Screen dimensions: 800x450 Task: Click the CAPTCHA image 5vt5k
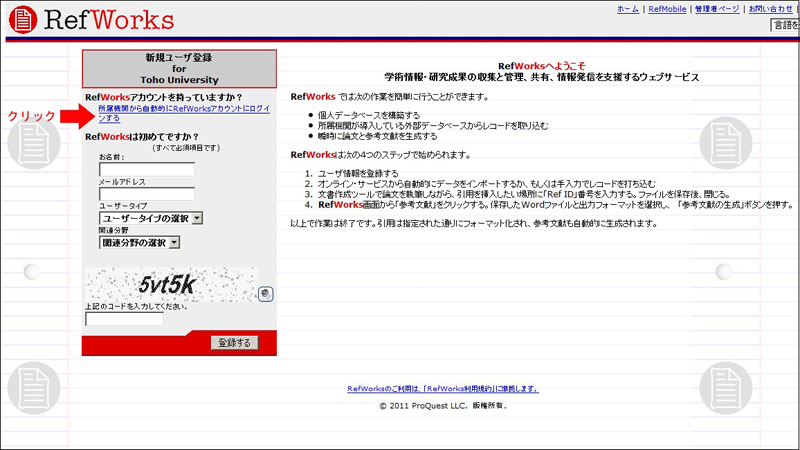[x=171, y=285]
